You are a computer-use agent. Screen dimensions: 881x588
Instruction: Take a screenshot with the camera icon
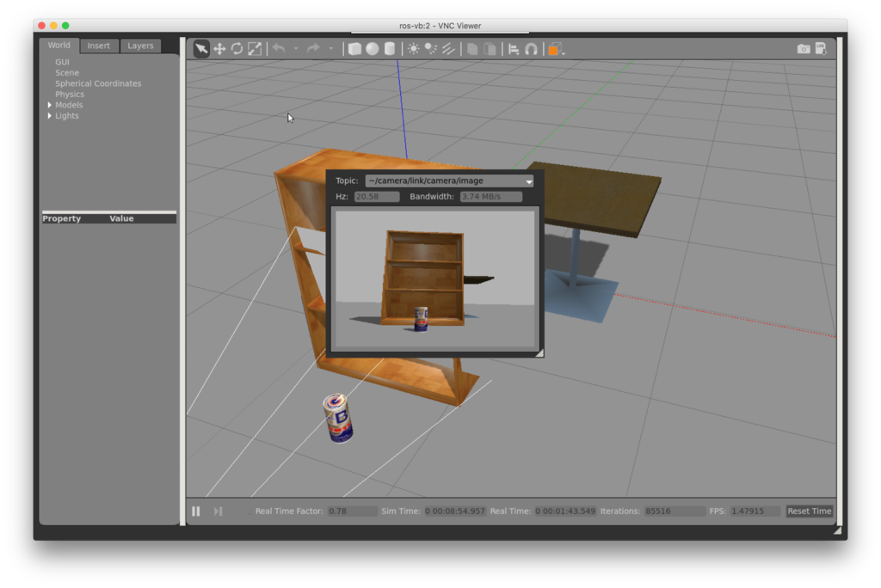tap(803, 49)
